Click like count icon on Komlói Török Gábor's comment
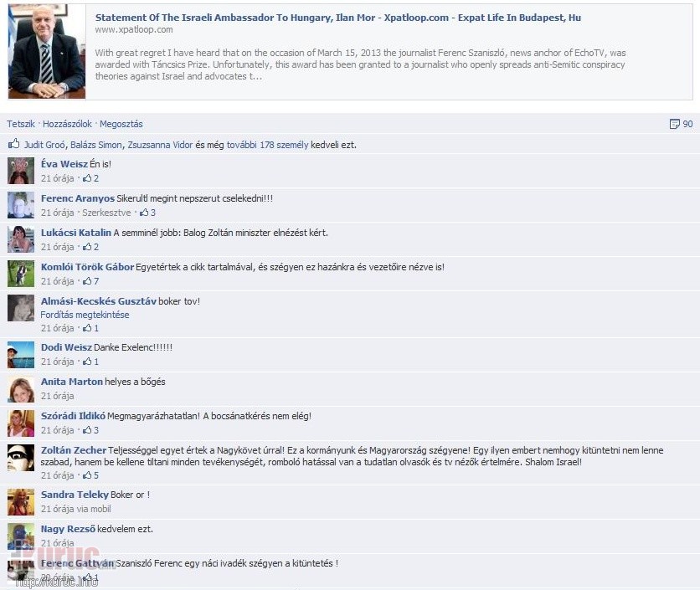 click(87, 281)
